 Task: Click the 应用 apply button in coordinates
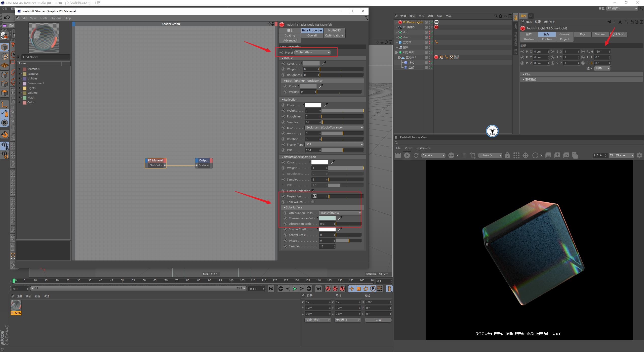click(x=378, y=320)
